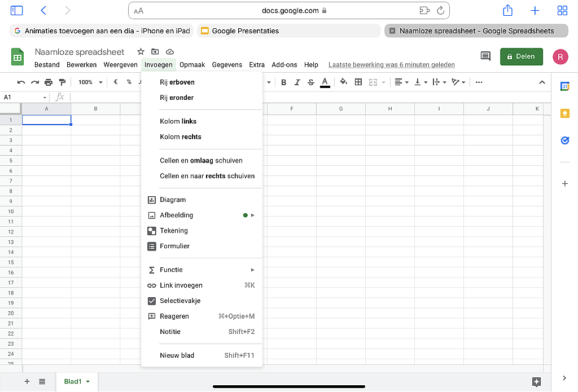Image resolution: width=578 pixels, height=392 pixels.
Task: Expand the Functie submenu
Action: coord(202,270)
